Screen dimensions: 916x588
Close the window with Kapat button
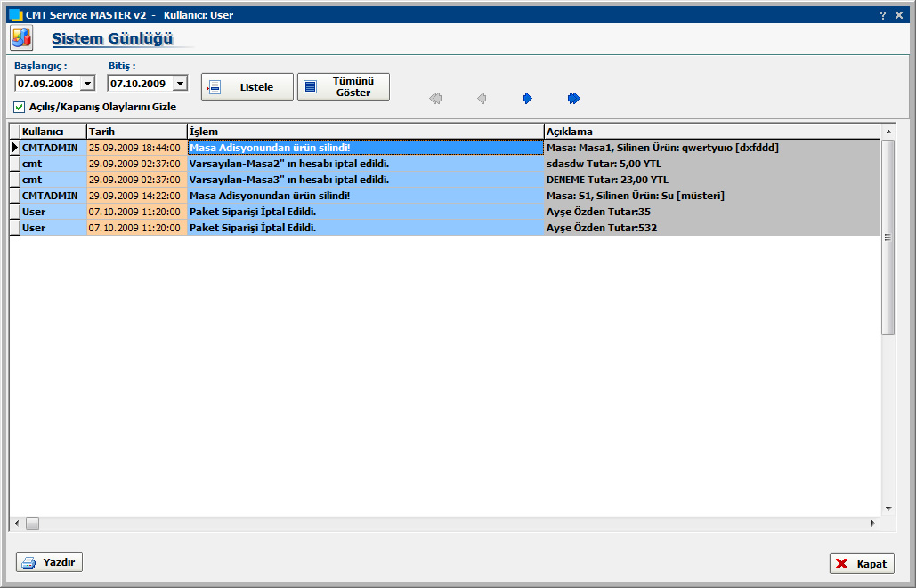coord(861,564)
